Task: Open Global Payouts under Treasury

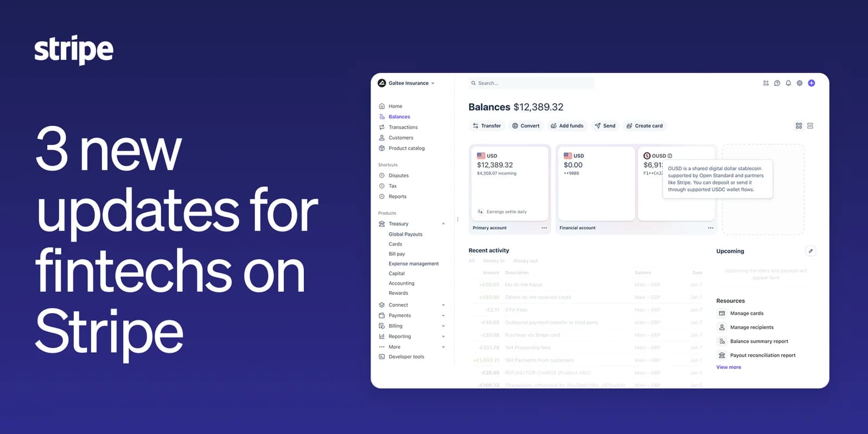Action: 405,234
